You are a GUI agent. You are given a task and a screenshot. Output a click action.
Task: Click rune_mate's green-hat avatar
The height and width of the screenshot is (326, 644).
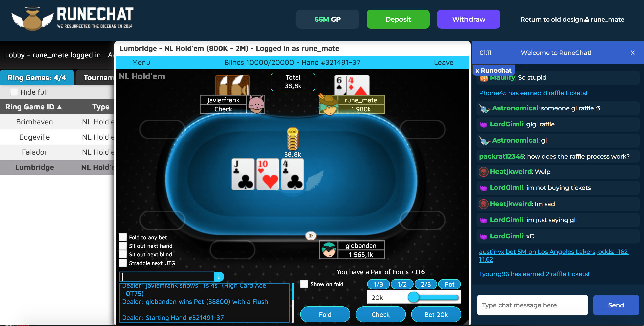coord(328,104)
